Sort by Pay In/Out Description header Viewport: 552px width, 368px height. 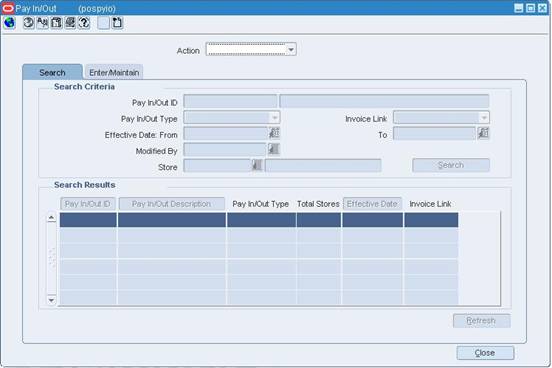[x=171, y=204]
